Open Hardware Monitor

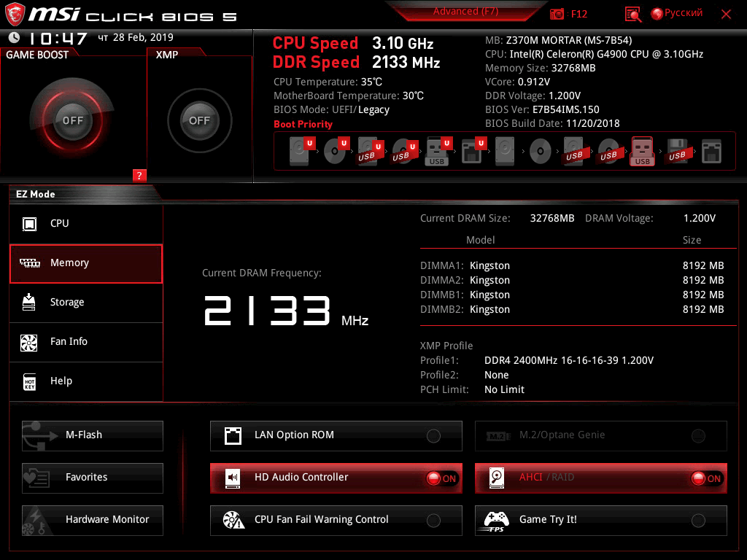coord(93,520)
